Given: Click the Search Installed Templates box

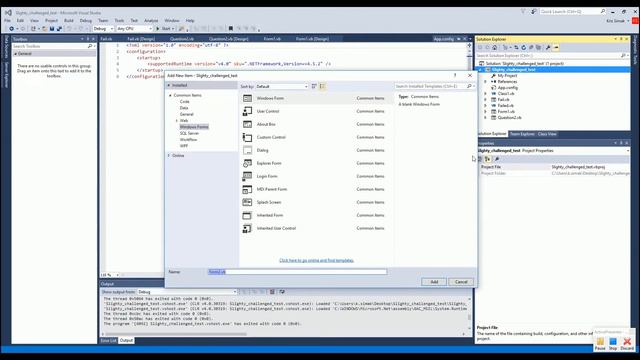Looking at the screenshot, I should pos(434,87).
